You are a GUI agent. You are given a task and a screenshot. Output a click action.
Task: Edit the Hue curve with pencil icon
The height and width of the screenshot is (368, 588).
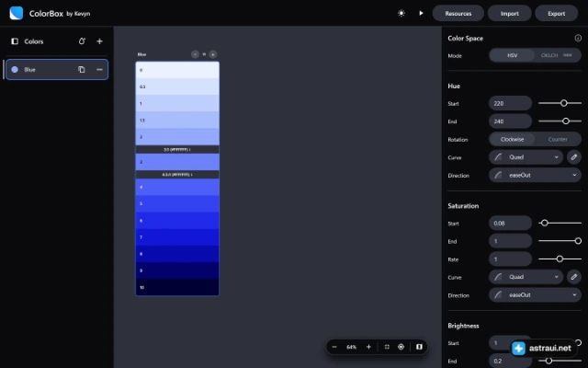click(x=573, y=157)
